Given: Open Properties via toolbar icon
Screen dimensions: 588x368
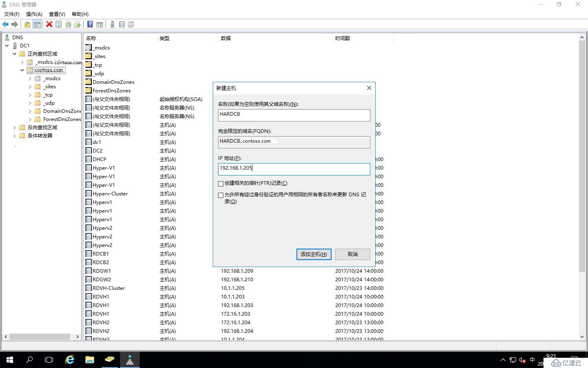Looking at the screenshot, I should click(59, 25).
